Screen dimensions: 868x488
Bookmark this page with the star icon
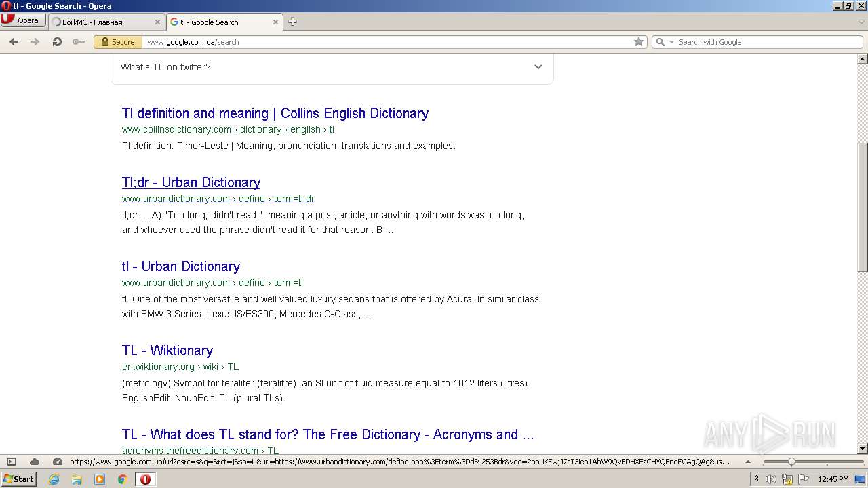pyautogui.click(x=638, y=41)
